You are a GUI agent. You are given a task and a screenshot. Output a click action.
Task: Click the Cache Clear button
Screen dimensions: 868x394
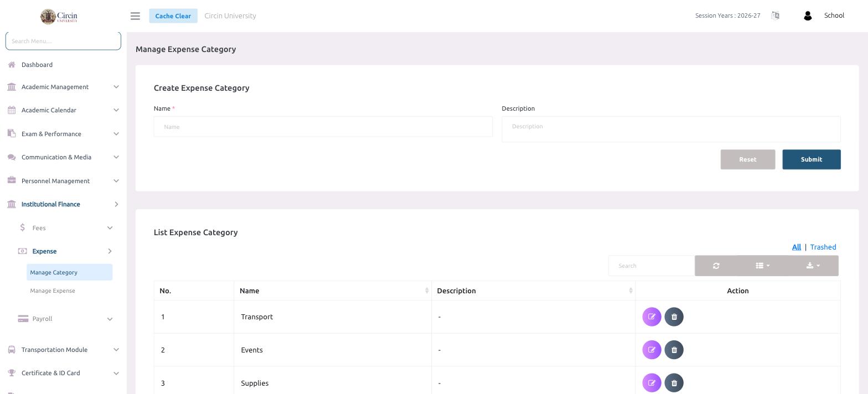point(173,16)
